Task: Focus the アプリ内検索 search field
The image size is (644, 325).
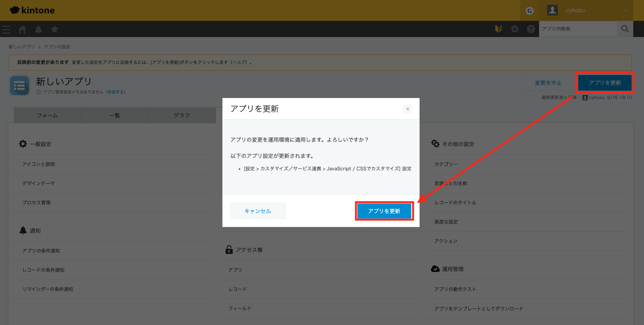Action: [x=578, y=29]
